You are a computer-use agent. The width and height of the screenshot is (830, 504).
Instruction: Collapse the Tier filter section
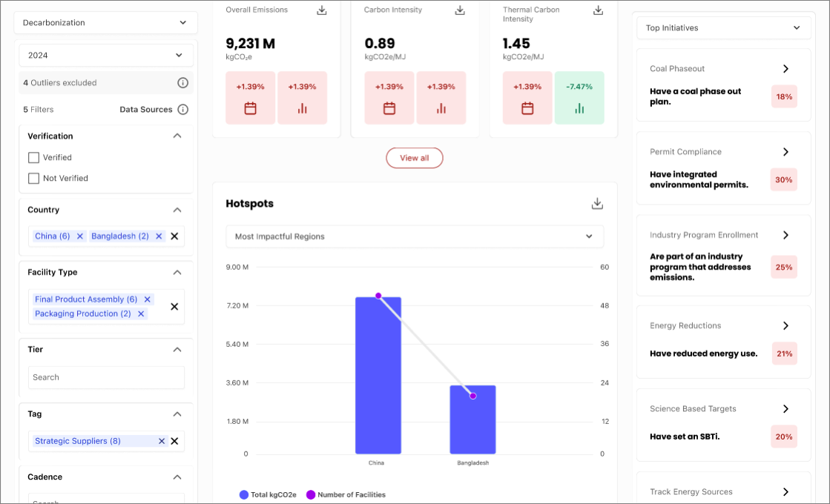tap(177, 350)
